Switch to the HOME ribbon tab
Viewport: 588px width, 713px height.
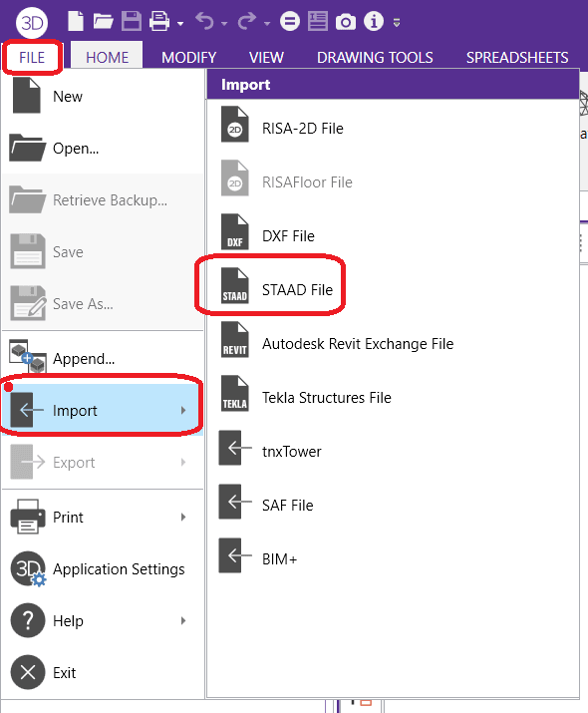pos(107,57)
